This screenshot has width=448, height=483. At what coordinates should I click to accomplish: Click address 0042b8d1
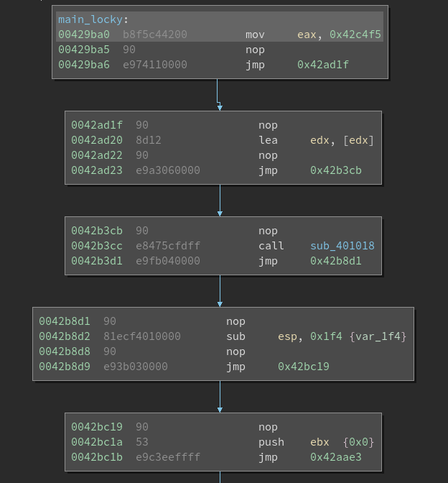point(65,321)
